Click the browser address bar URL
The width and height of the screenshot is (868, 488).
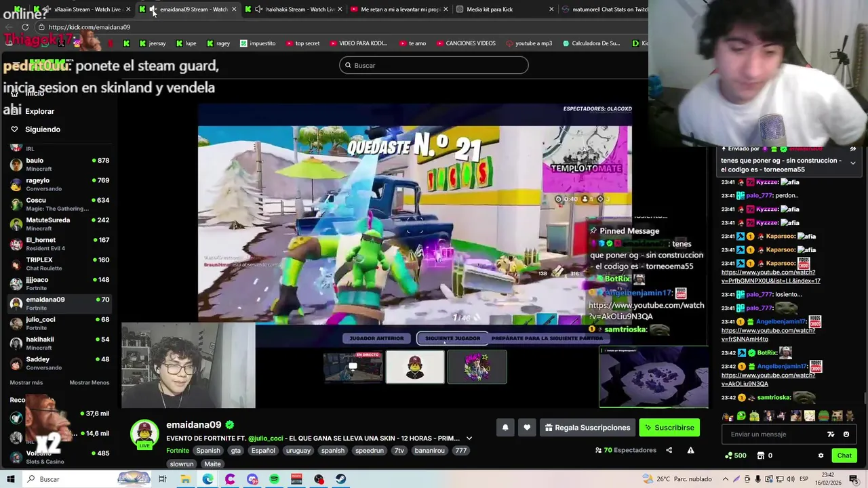click(90, 27)
